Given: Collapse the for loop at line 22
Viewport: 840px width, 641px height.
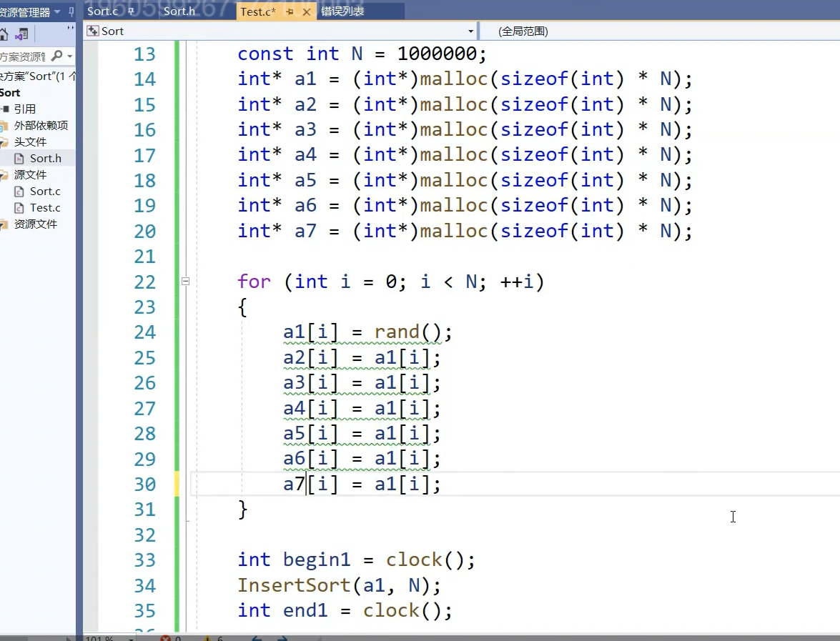Looking at the screenshot, I should [x=185, y=281].
